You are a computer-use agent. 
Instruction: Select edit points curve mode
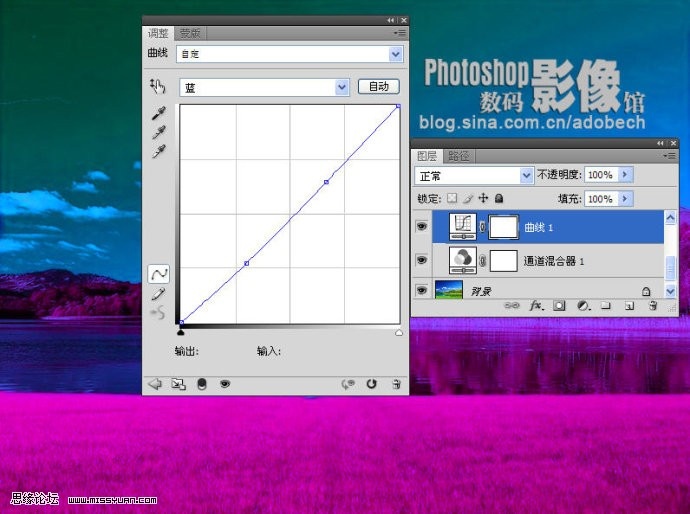pyautogui.click(x=158, y=274)
